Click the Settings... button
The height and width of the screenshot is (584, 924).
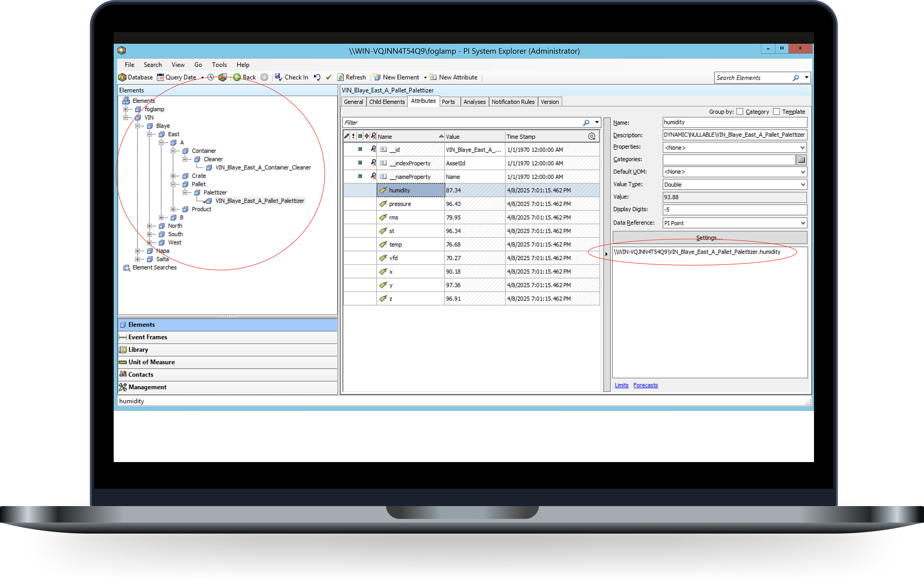tap(710, 237)
